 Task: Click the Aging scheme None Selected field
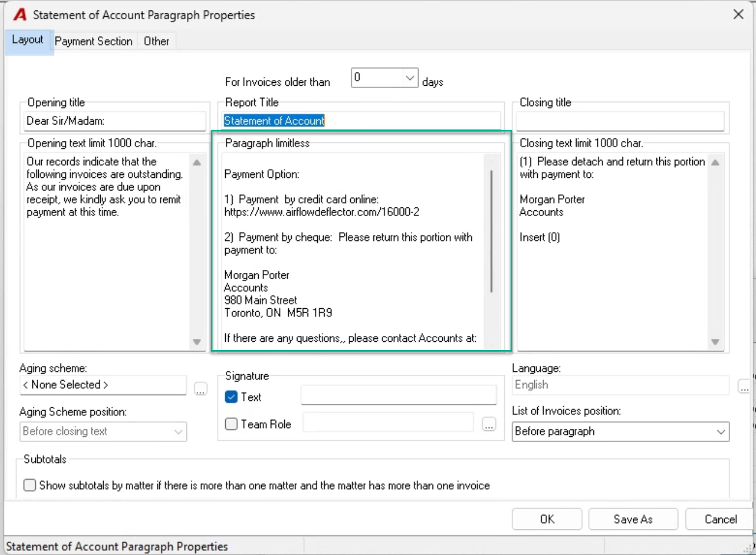103,385
